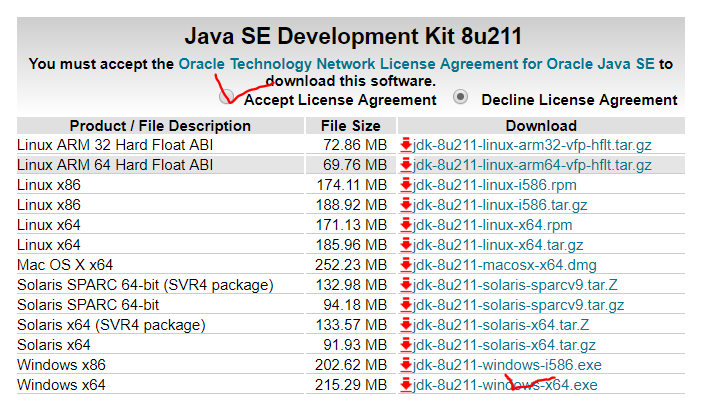
Task: Click download arrow icon for solaris-sparcv9.tar.Z
Action: click(406, 285)
